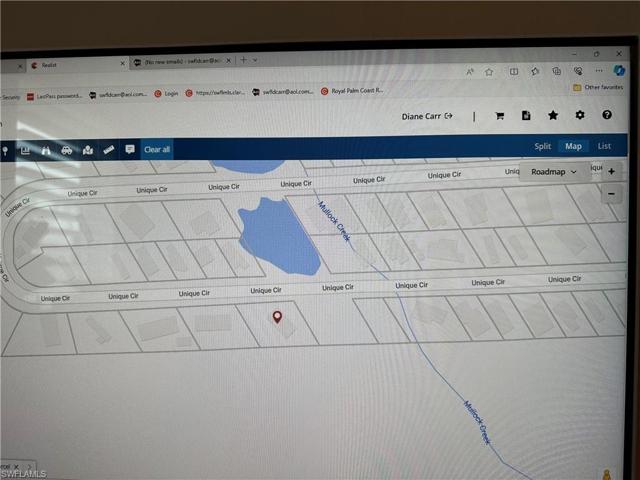The height and width of the screenshot is (480, 640).
Task: Open Browser essentials heart icon
Action: pos(578,71)
